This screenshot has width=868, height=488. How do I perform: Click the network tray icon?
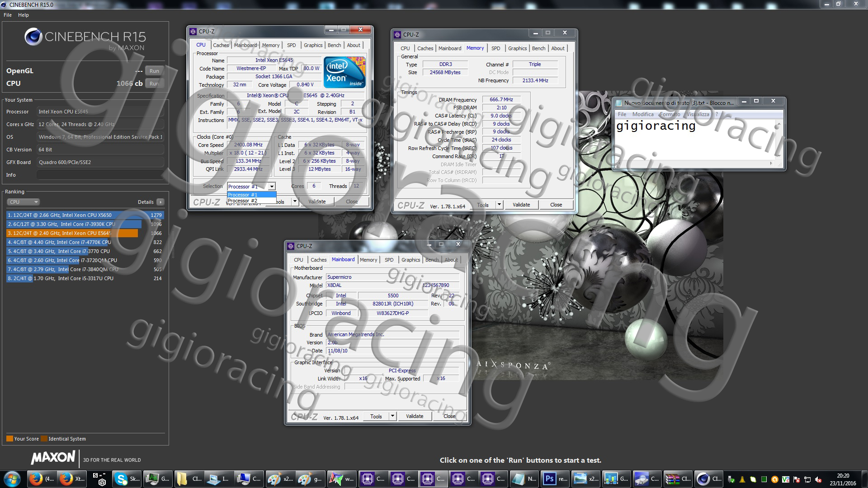pyautogui.click(x=807, y=479)
